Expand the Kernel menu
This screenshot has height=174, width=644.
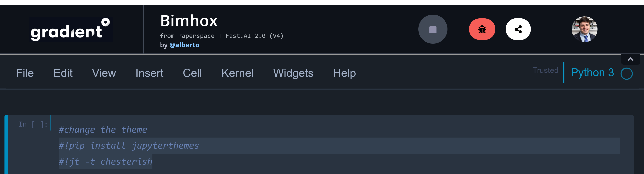237,73
